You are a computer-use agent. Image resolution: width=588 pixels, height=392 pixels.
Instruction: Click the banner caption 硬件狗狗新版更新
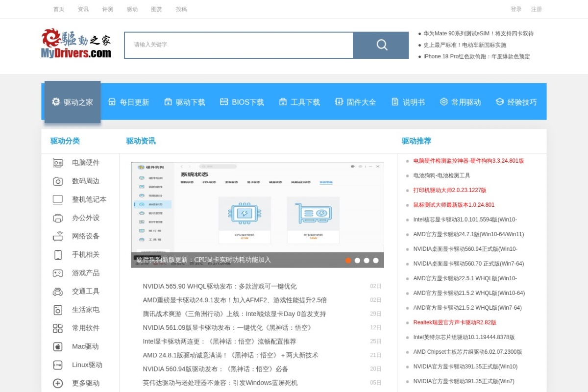(203, 260)
